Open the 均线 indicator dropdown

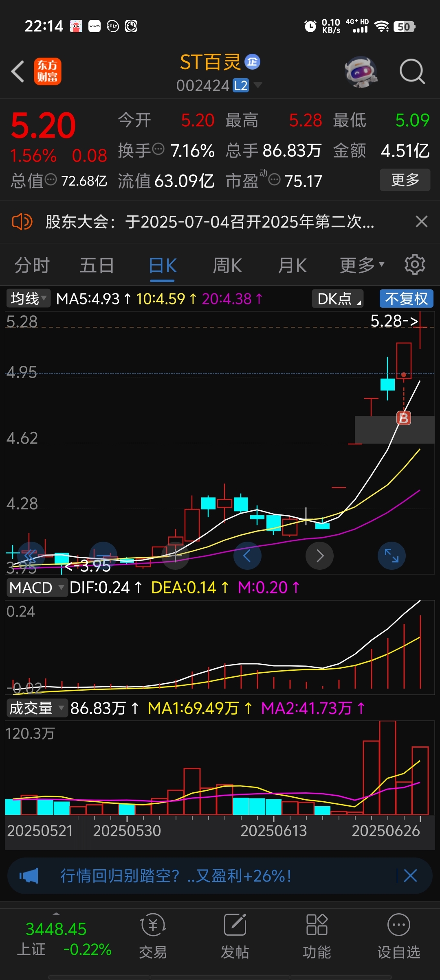(28, 299)
